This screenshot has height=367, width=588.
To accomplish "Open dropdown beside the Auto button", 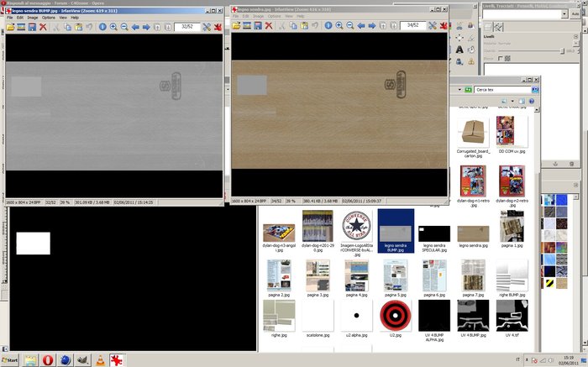I will coord(564,14).
